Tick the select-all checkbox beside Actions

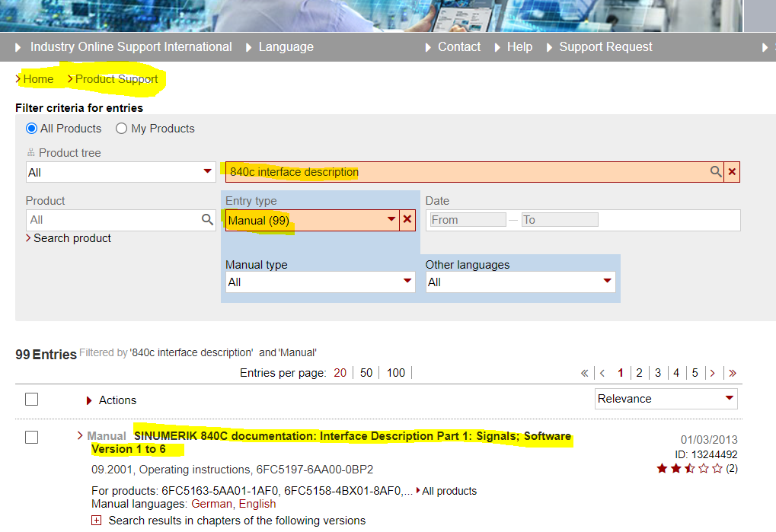click(32, 399)
